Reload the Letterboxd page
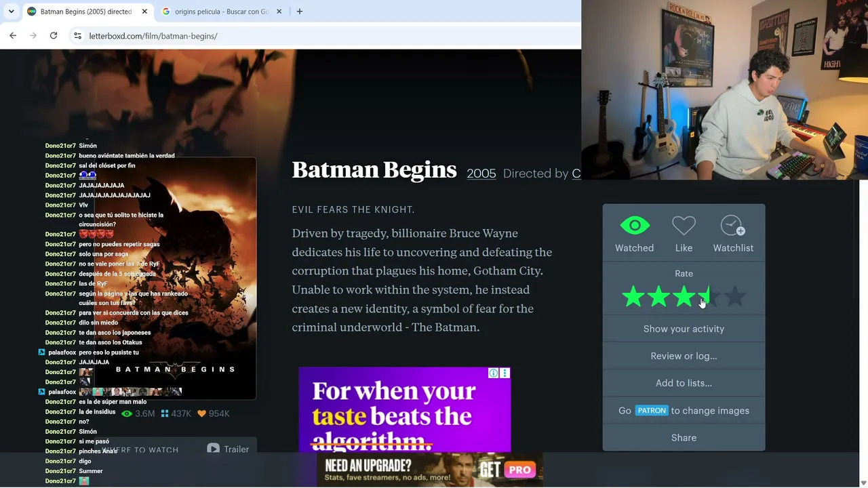Screen dimensions: 868x488 [x=54, y=36]
